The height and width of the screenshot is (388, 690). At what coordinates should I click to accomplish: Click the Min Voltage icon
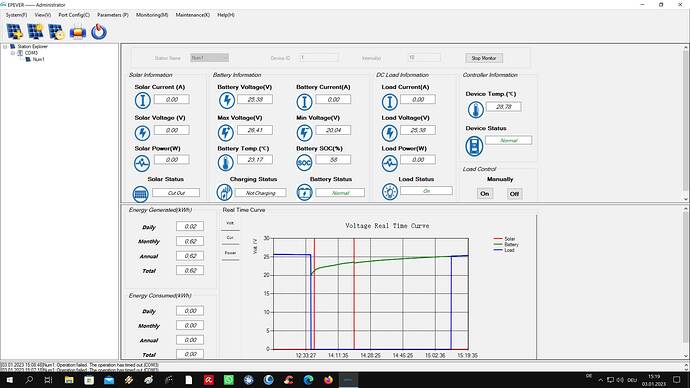(304, 132)
